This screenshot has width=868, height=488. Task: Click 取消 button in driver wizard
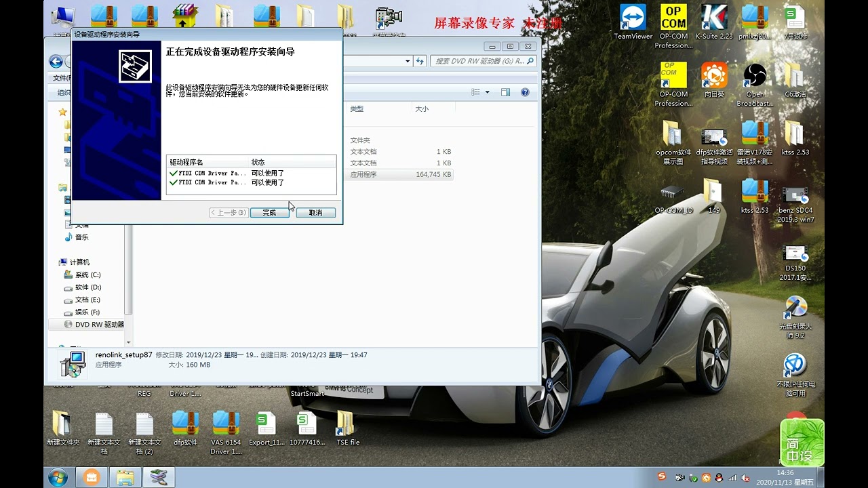pos(315,213)
